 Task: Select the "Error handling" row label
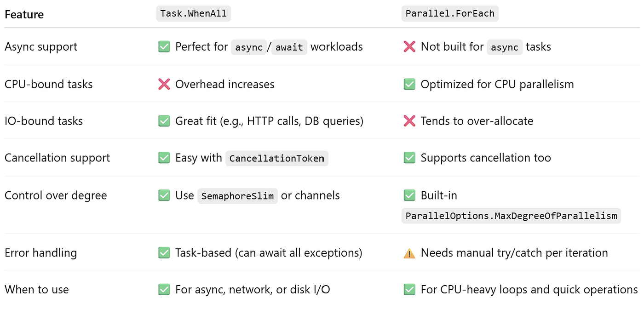pyautogui.click(x=40, y=253)
